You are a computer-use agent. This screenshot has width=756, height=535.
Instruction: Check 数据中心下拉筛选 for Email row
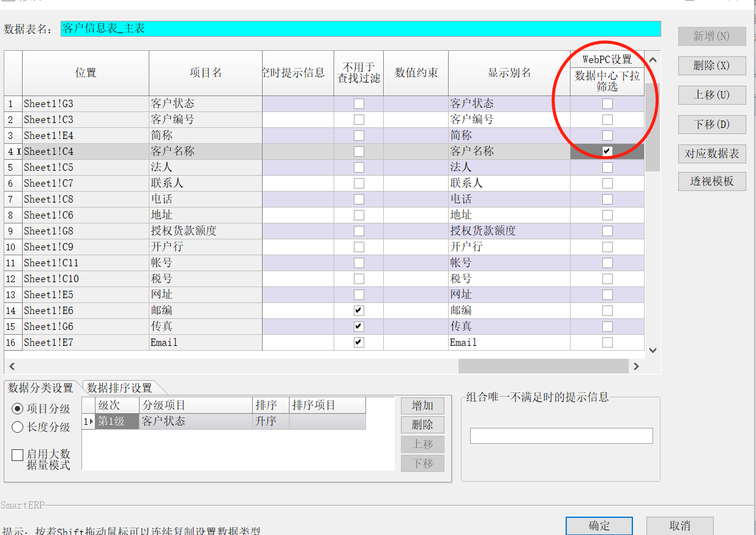[x=607, y=342]
